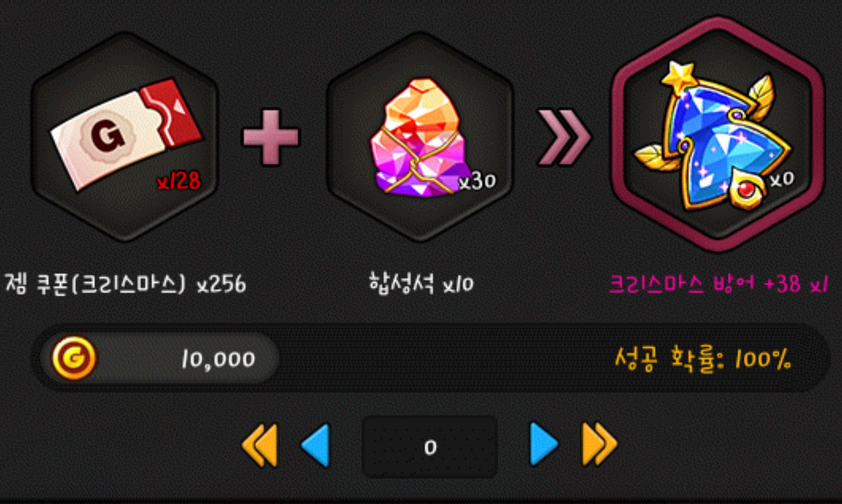Image resolution: width=842 pixels, height=504 pixels.
Task: Click the quantity field showing 0
Action: pos(430,447)
